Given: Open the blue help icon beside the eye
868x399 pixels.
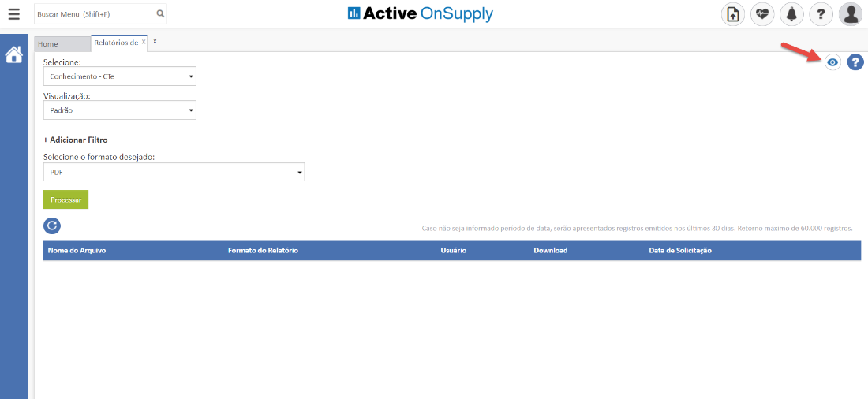Looking at the screenshot, I should (x=855, y=62).
